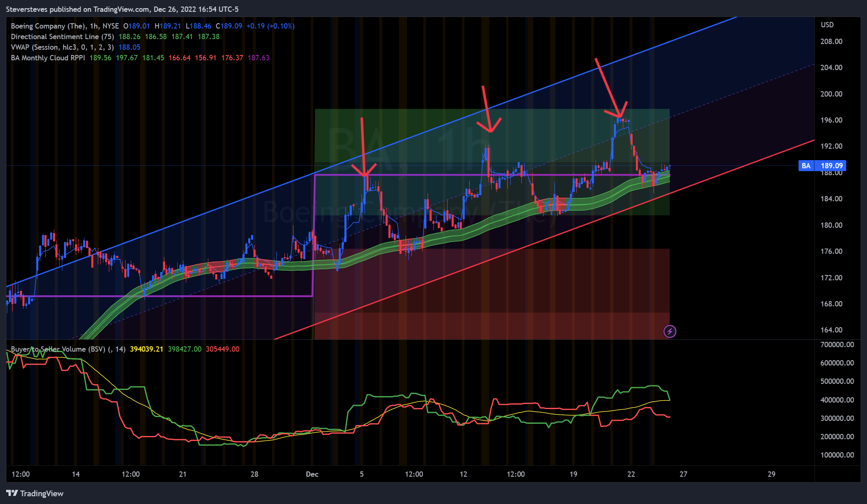Click the 196.00 price scale label

tap(831, 120)
